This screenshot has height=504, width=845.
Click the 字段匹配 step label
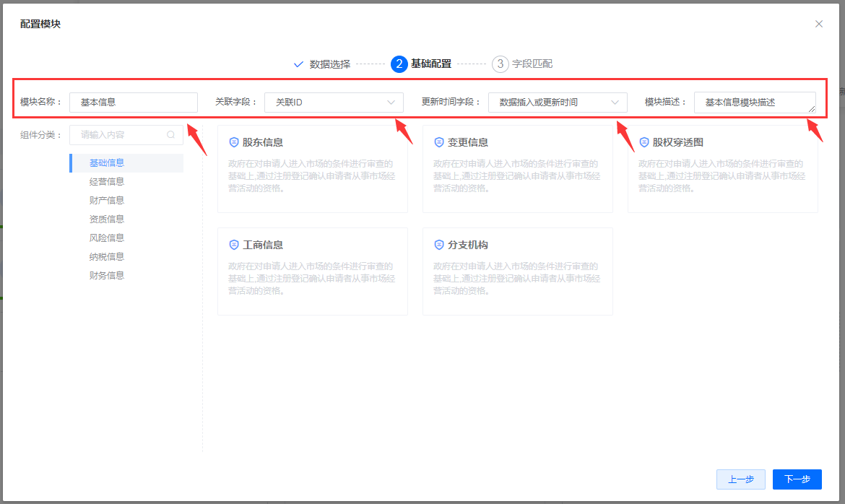click(532, 64)
